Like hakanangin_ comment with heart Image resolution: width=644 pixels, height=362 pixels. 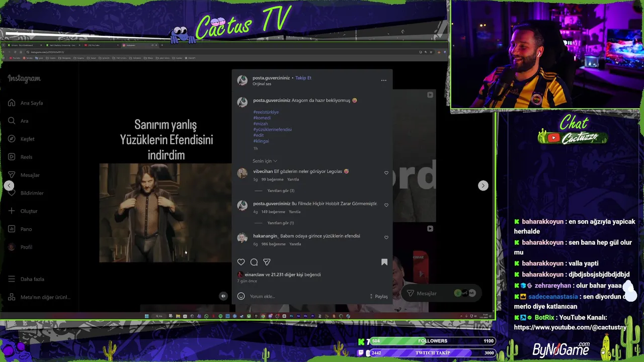coord(386,237)
